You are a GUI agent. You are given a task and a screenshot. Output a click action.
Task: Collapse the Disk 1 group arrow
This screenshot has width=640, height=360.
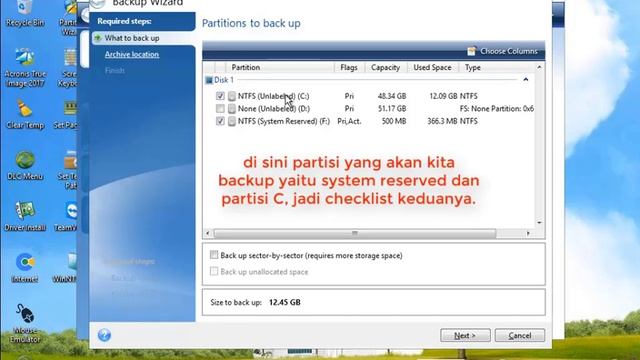click(x=526, y=80)
